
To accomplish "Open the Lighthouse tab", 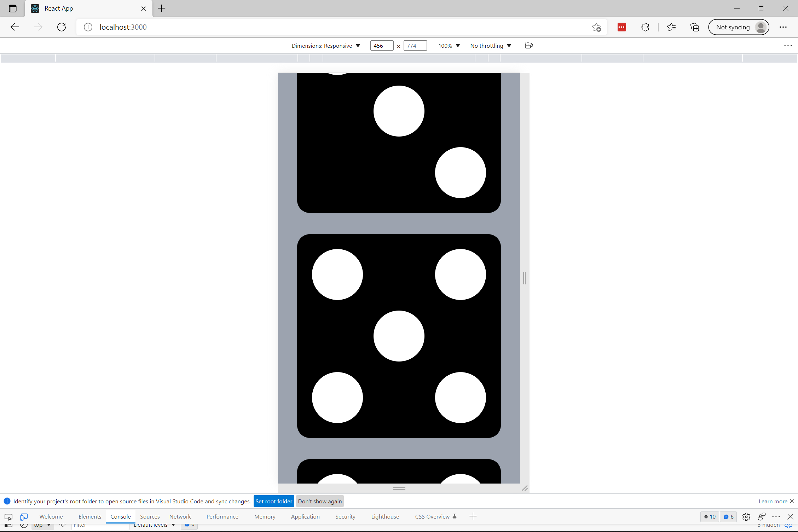I will point(385,517).
